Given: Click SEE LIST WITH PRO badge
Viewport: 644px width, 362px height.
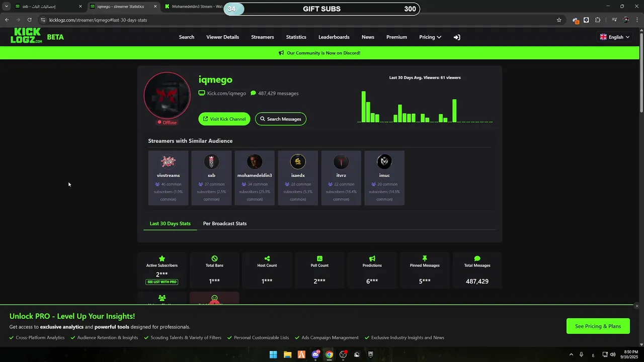Looking at the screenshot, I should pos(162,282).
